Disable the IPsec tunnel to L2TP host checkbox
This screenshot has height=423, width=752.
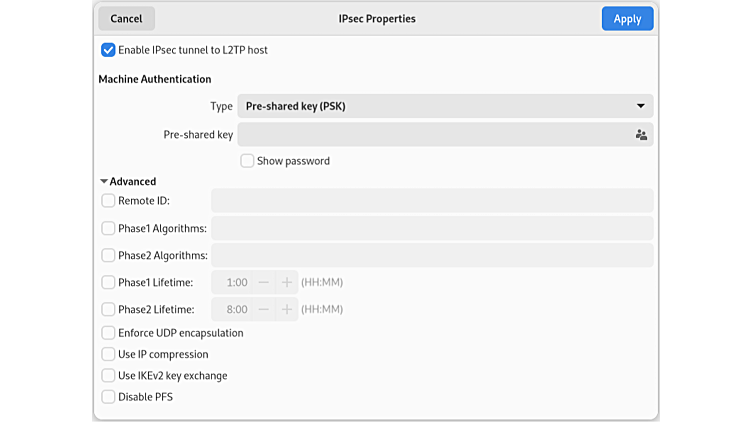coord(108,50)
